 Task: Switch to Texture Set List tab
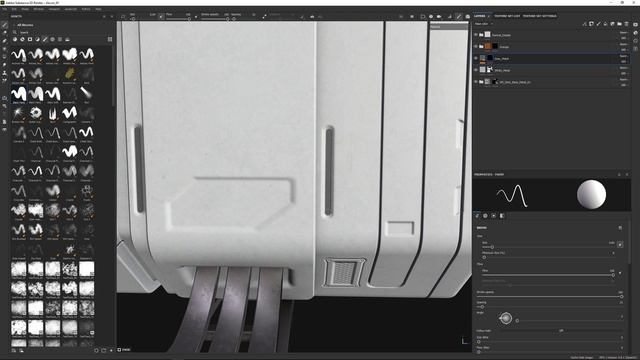click(x=507, y=16)
